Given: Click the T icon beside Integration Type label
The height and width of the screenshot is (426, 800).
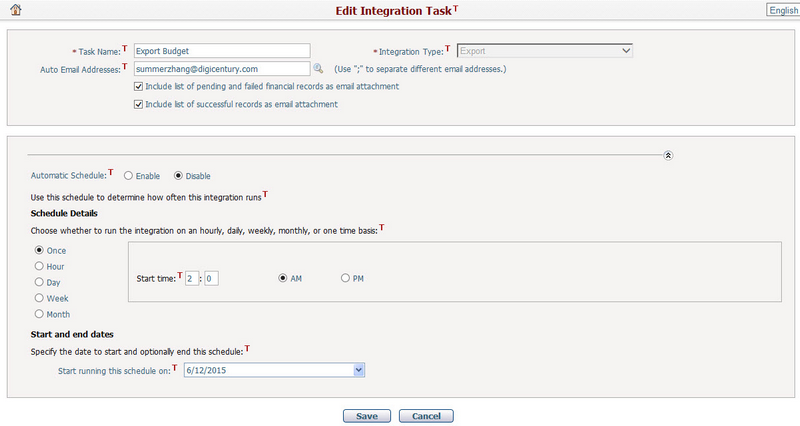Looking at the screenshot, I should pyautogui.click(x=449, y=47).
